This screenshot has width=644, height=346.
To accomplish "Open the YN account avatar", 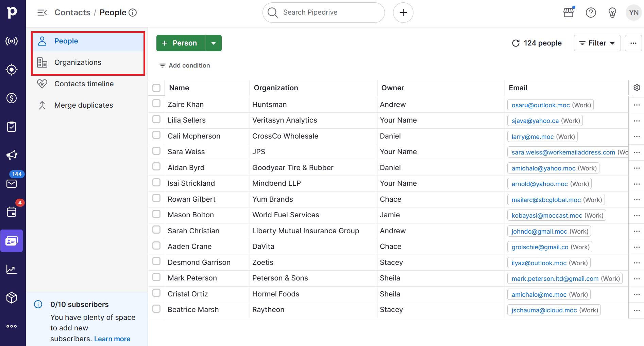I will [634, 13].
